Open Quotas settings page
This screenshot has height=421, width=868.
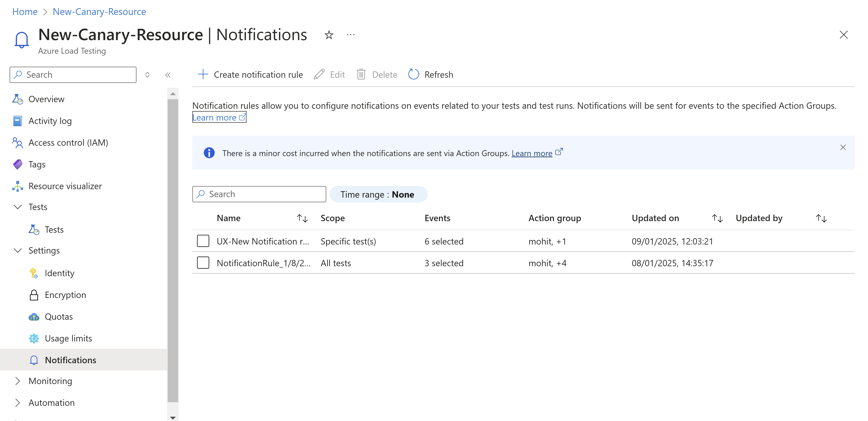coord(59,317)
